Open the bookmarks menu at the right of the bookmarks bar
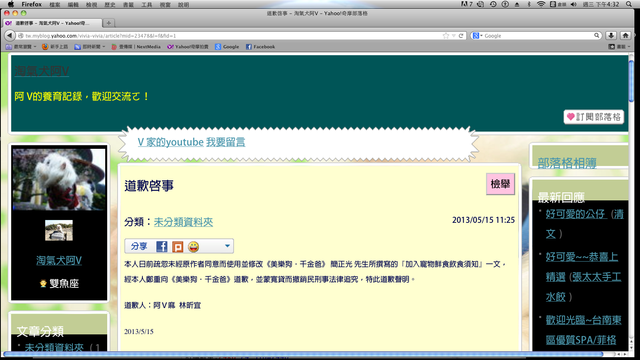Image resolution: width=640 pixels, height=360 pixels. click(619, 47)
